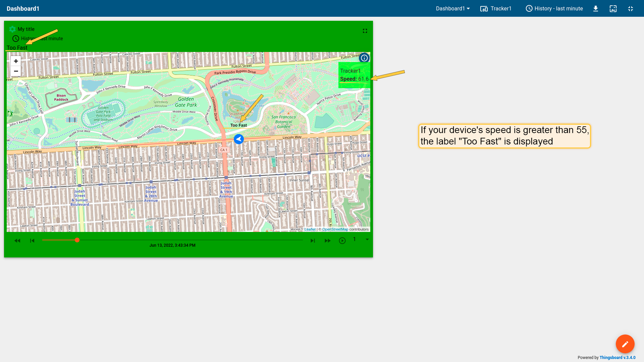Jump to the next point in timeline
The height and width of the screenshot is (362, 644).
pyautogui.click(x=313, y=241)
